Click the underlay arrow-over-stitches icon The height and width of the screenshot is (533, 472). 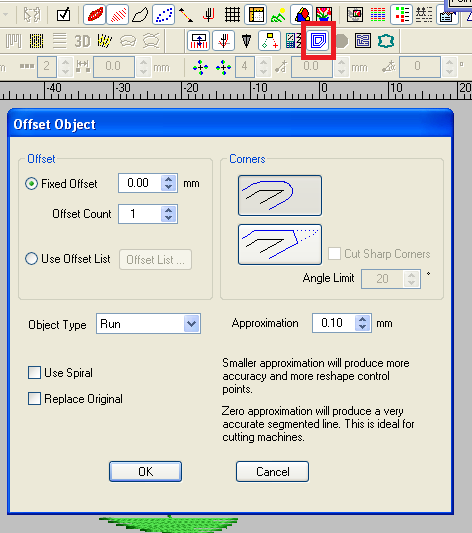tap(199, 40)
